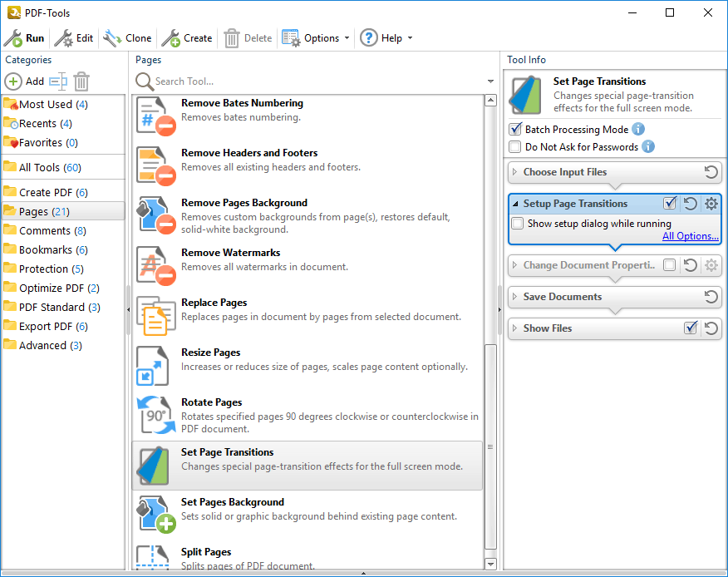Enable Do Not Ask for Passwords
The height and width of the screenshot is (577, 728).
tap(515, 147)
